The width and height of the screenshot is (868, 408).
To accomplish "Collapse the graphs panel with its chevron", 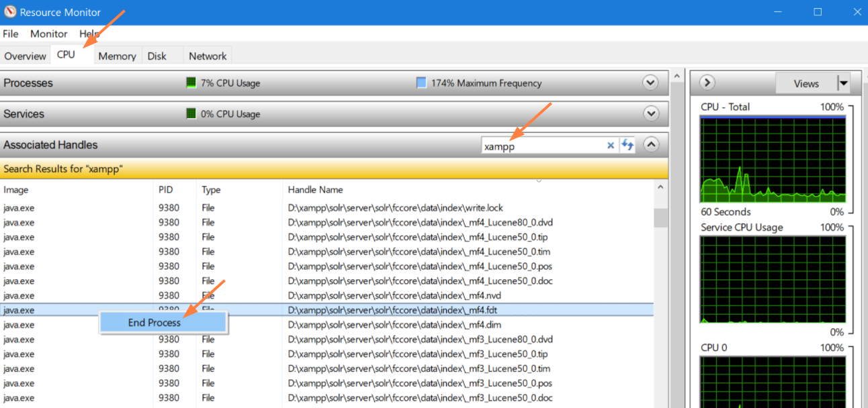I will [706, 82].
